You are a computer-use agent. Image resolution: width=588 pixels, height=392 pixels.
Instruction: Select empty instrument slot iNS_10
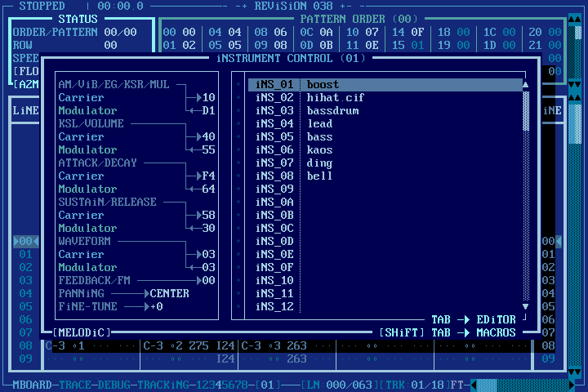pyautogui.click(x=385, y=281)
